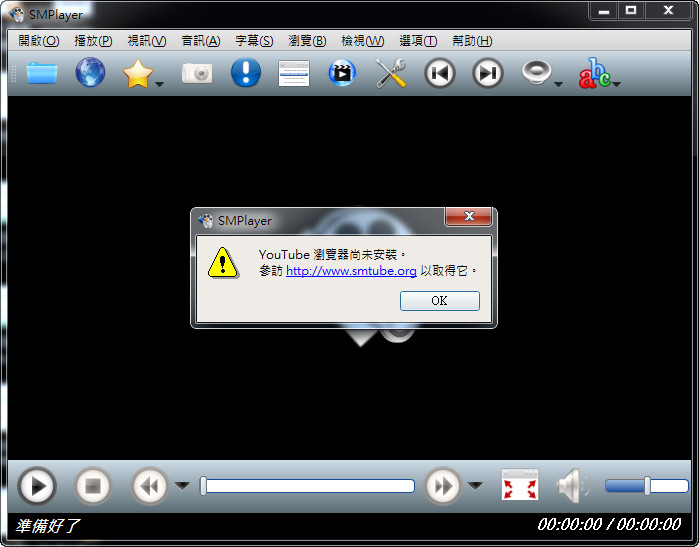Go to previous track in the toolbar

point(440,73)
